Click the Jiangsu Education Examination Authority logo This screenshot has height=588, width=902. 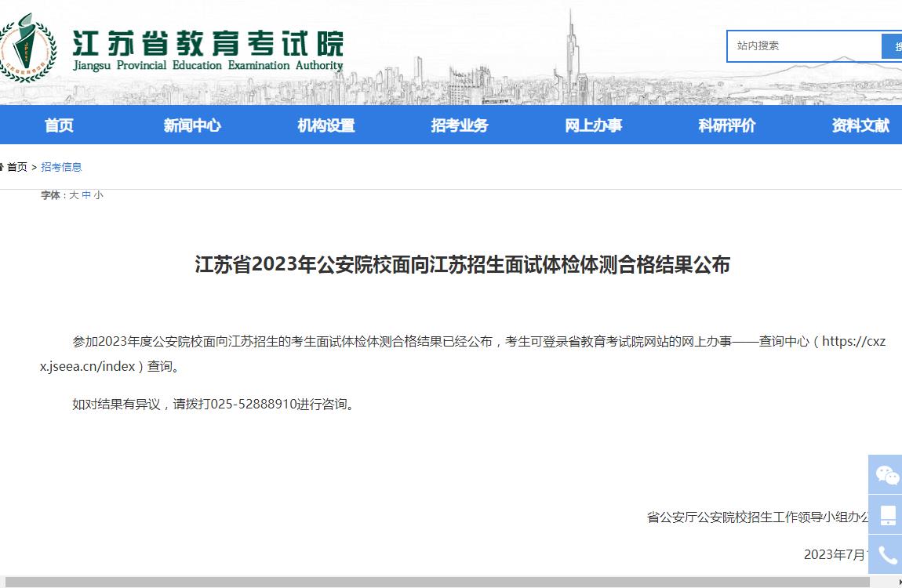point(27,49)
